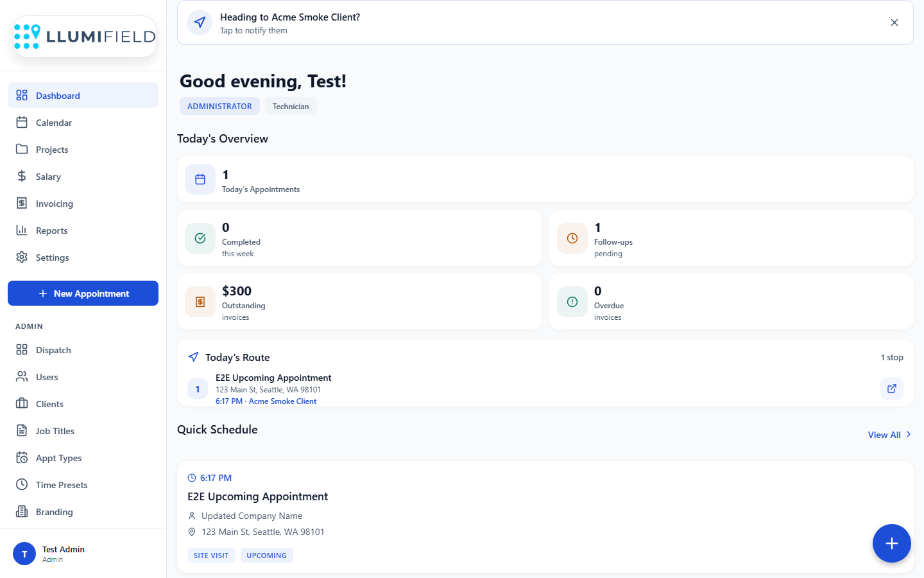The image size is (924, 578).
Task: Click View All for Quick Schedule
Action: 889,435
